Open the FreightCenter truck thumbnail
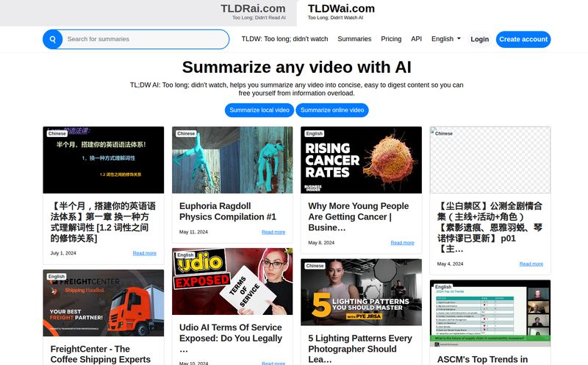Image resolution: width=588 pixels, height=365 pixels. (x=103, y=302)
